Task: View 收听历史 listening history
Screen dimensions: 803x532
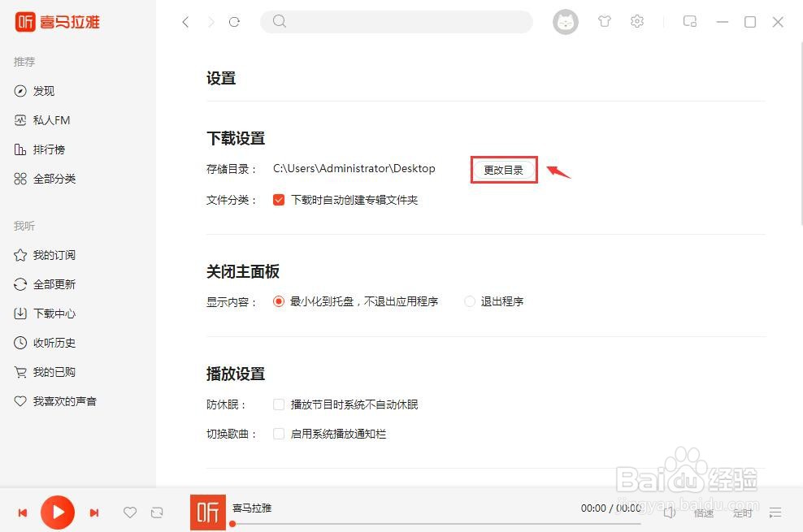Action: [x=54, y=343]
